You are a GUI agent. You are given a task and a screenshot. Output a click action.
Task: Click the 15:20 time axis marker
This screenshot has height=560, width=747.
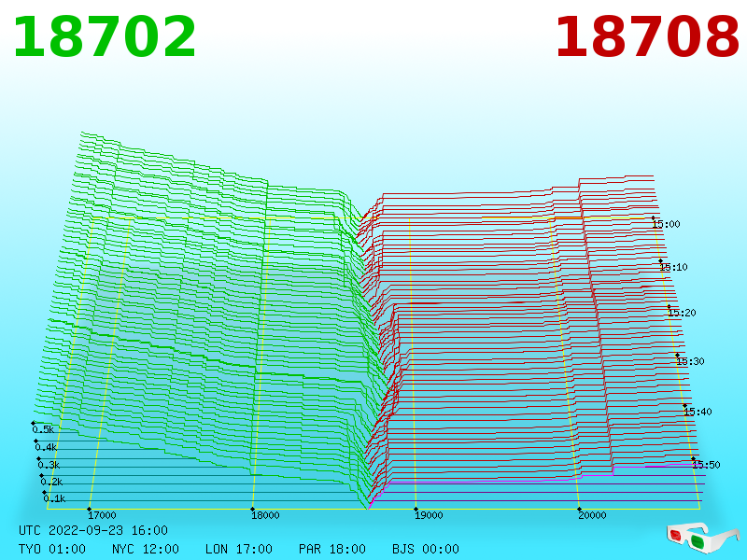coord(682,313)
